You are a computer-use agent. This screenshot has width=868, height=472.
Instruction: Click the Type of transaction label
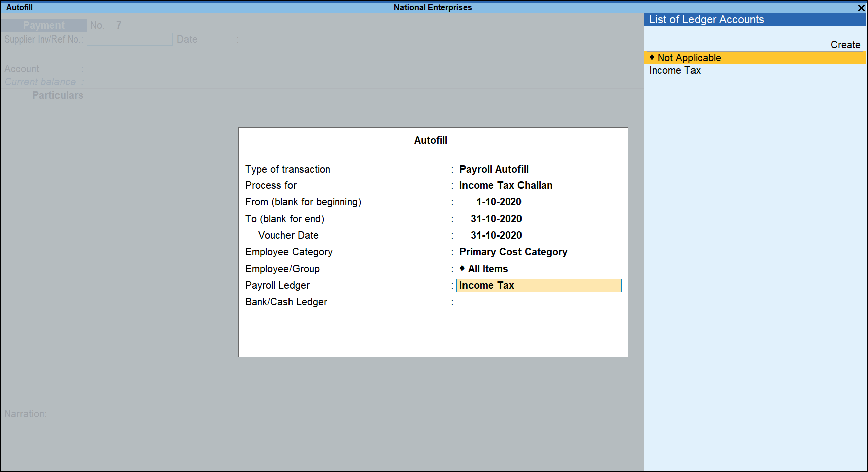tap(287, 169)
